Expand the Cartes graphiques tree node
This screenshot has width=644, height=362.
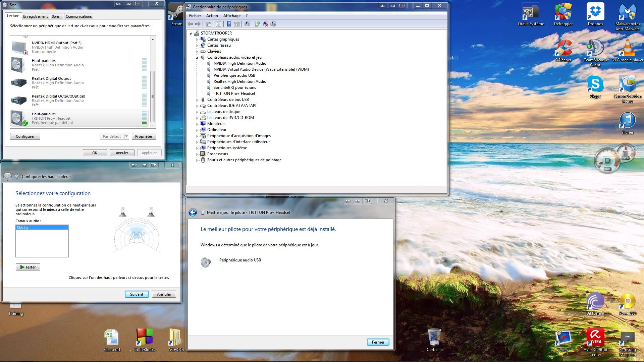pyautogui.click(x=197, y=40)
